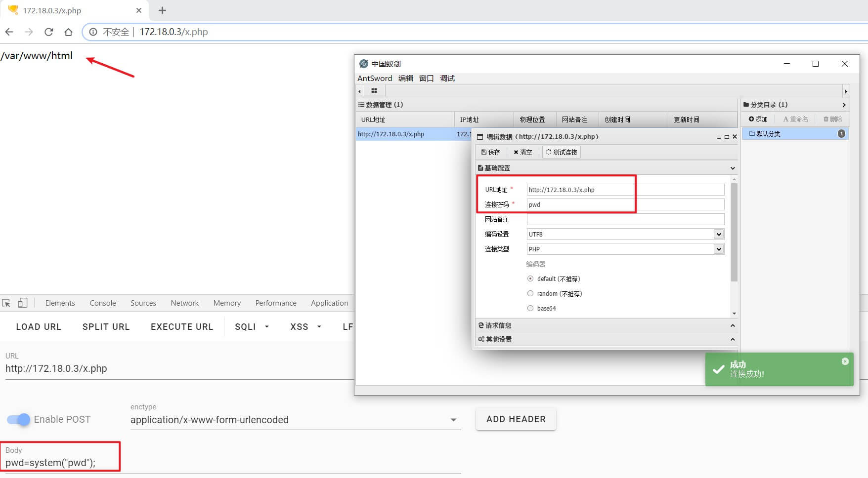This screenshot has width=868, height=478.
Task: Reload the 172.18.0.3/x.php page
Action: pyautogui.click(x=48, y=32)
